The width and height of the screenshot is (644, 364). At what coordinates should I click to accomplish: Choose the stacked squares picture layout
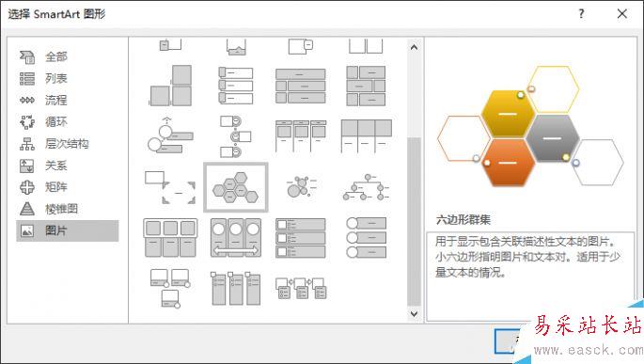[x=171, y=86]
